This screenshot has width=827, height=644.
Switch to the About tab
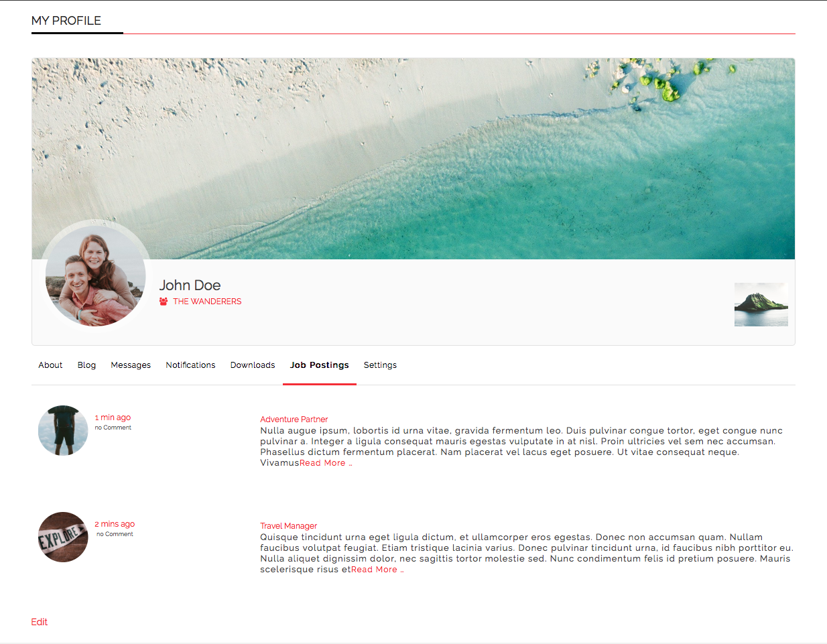[50, 365]
